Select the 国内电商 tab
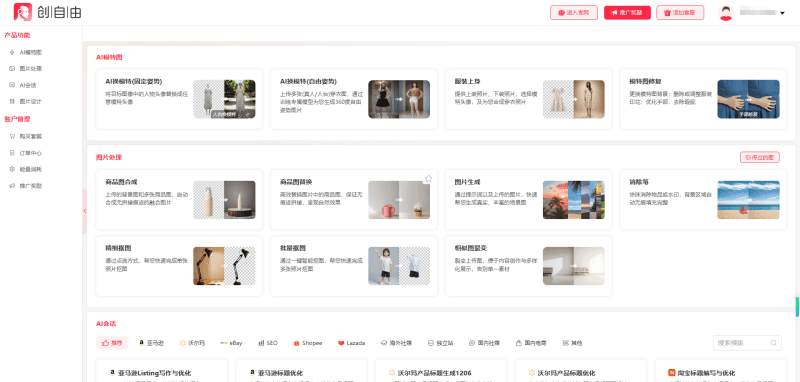 (x=532, y=343)
